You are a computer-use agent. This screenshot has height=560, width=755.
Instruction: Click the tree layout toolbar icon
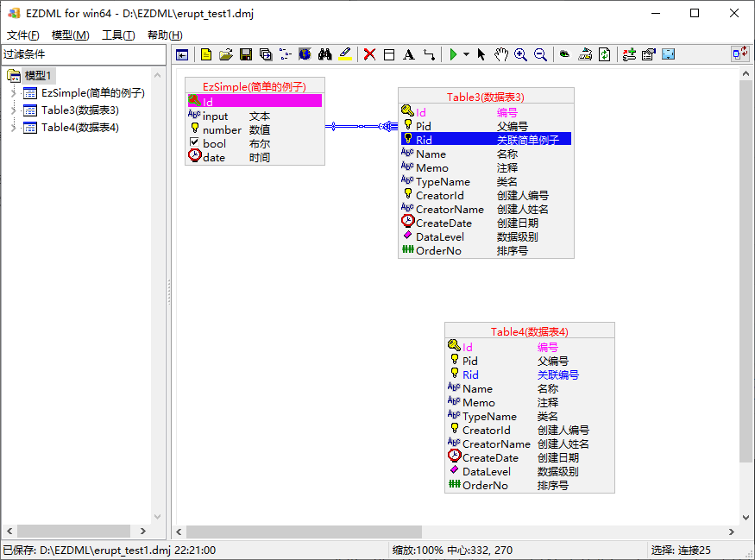[x=285, y=55]
